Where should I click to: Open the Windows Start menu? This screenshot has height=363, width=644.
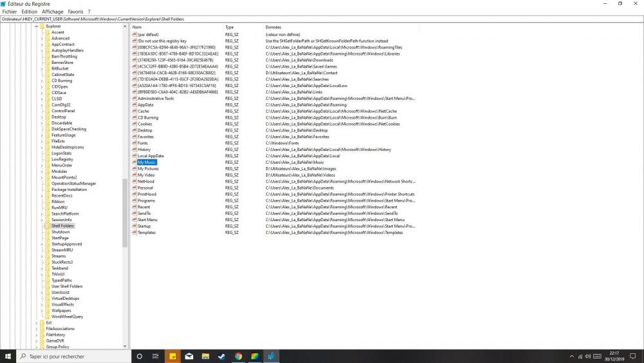point(8,357)
